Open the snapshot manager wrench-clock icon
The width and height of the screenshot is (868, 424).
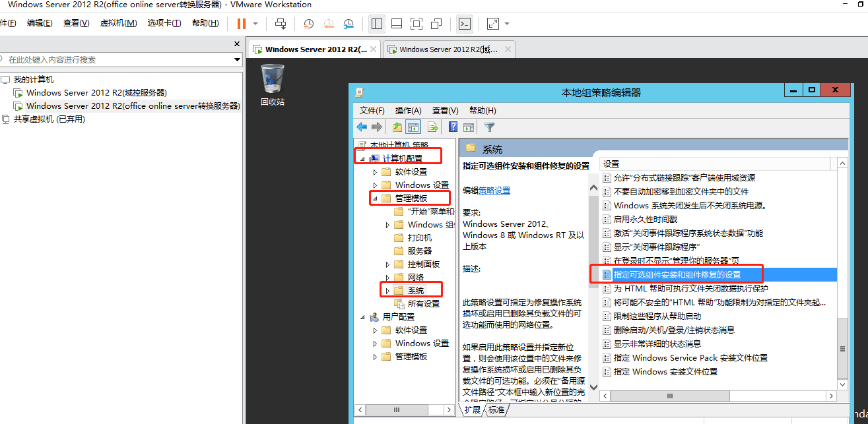coord(349,24)
